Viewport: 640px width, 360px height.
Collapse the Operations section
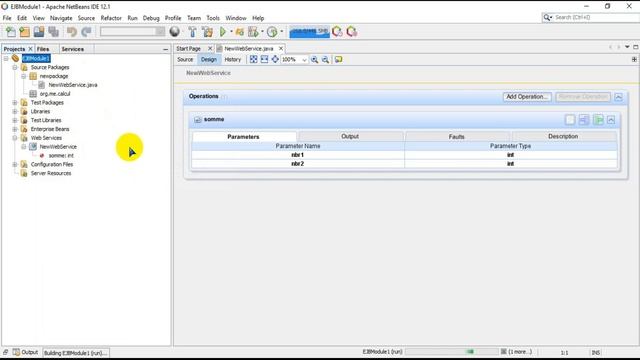618,97
